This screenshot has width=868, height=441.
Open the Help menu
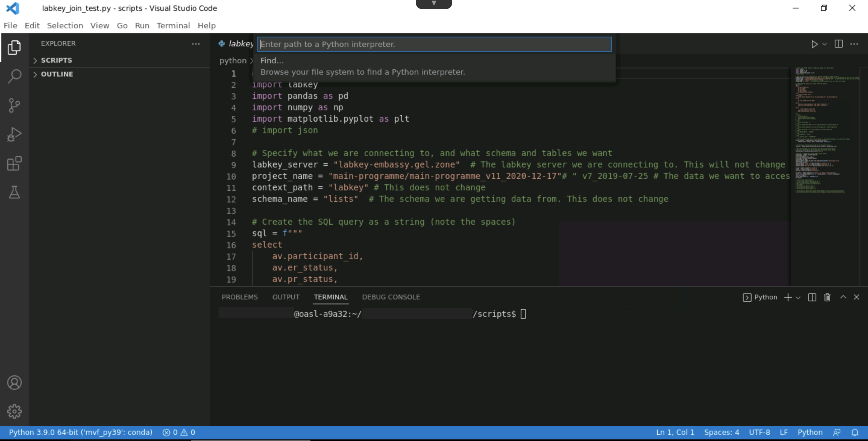click(x=206, y=26)
